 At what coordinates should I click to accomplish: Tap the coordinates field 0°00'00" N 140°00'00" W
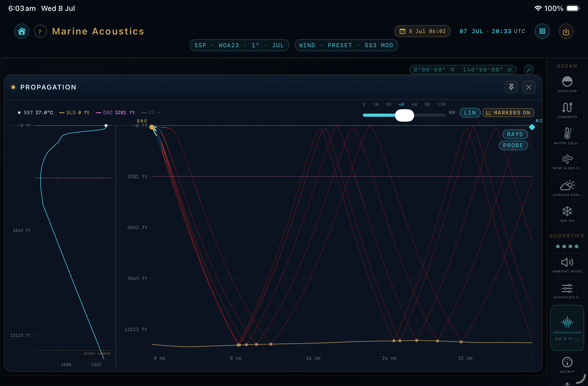[x=463, y=70]
